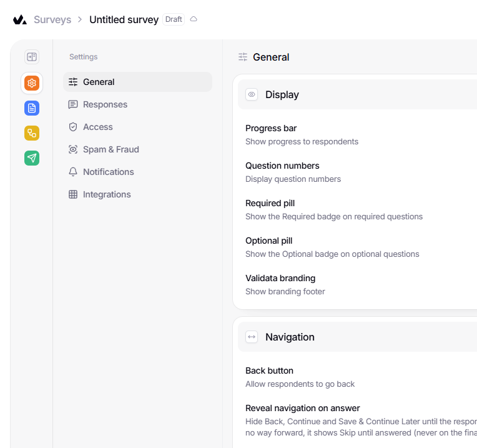Click the Display section header
The height and width of the screenshot is (448, 477).
358,94
